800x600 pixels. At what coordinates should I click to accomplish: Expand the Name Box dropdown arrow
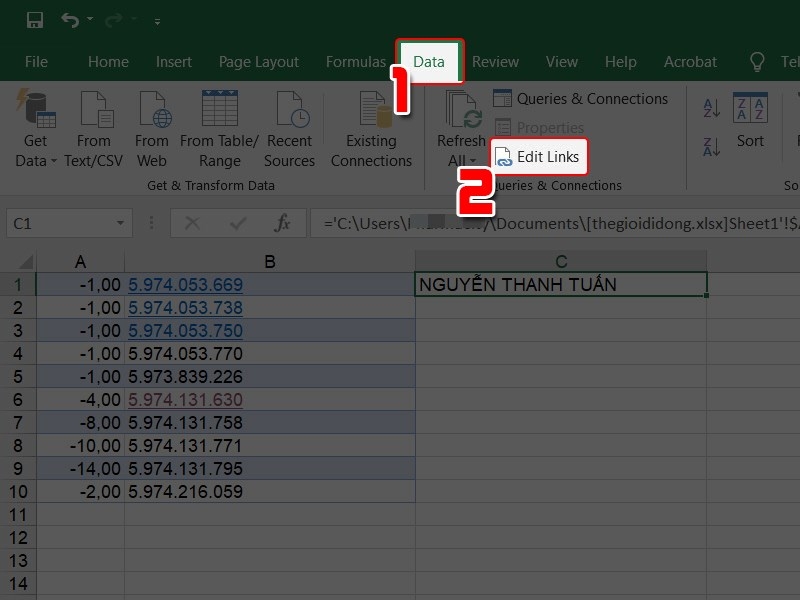[x=120, y=223]
